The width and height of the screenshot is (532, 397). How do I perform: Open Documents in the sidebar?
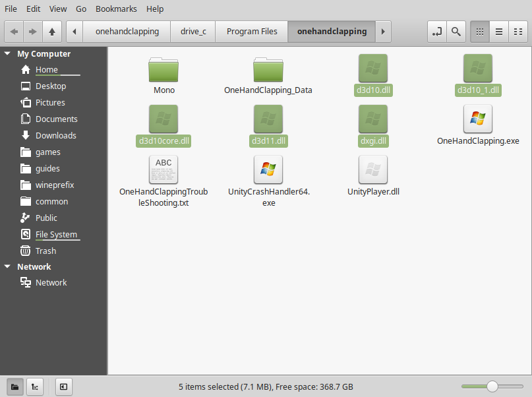(x=53, y=119)
